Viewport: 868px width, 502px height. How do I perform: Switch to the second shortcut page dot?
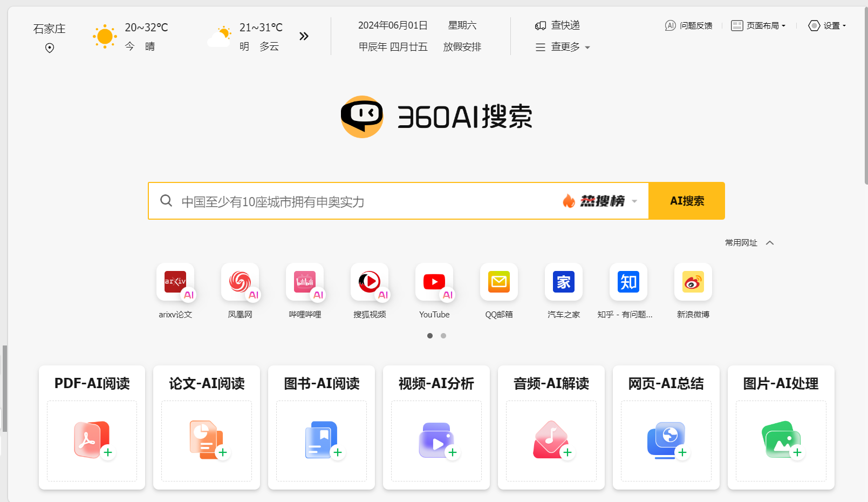coord(443,335)
